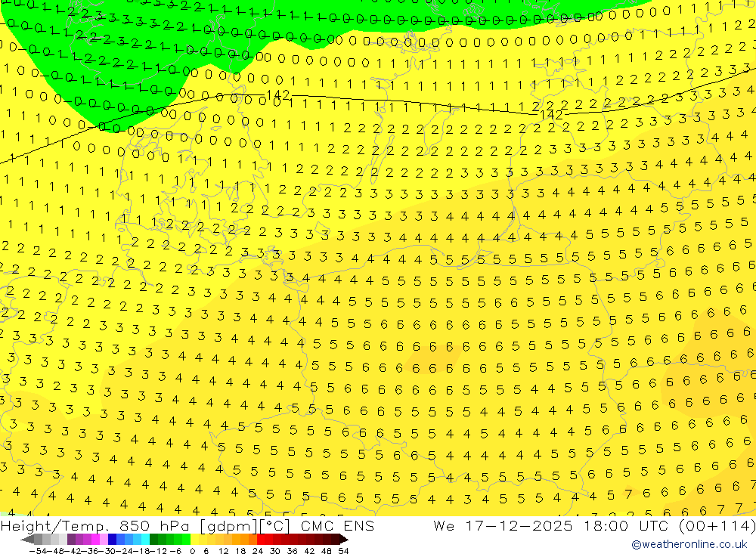This screenshot has width=756, height=554.
Task: Click the CMC ENS model label
Action: (x=337, y=526)
